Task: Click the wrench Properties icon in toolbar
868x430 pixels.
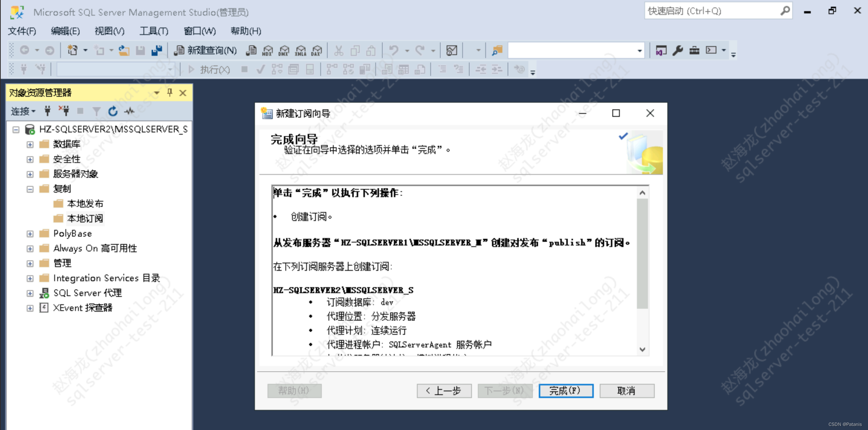Action: tap(678, 50)
